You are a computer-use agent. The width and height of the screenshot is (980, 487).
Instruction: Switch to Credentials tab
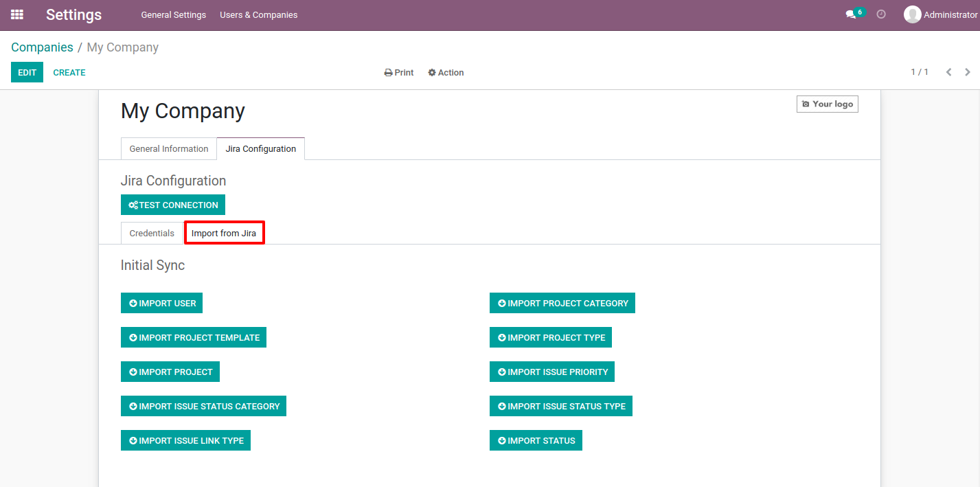pyautogui.click(x=152, y=234)
